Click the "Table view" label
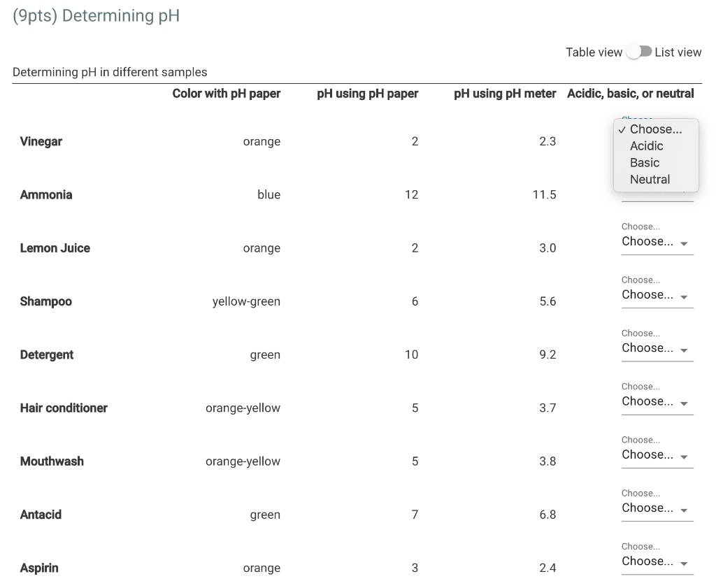Viewport: 716px width, 588px height. [x=593, y=52]
